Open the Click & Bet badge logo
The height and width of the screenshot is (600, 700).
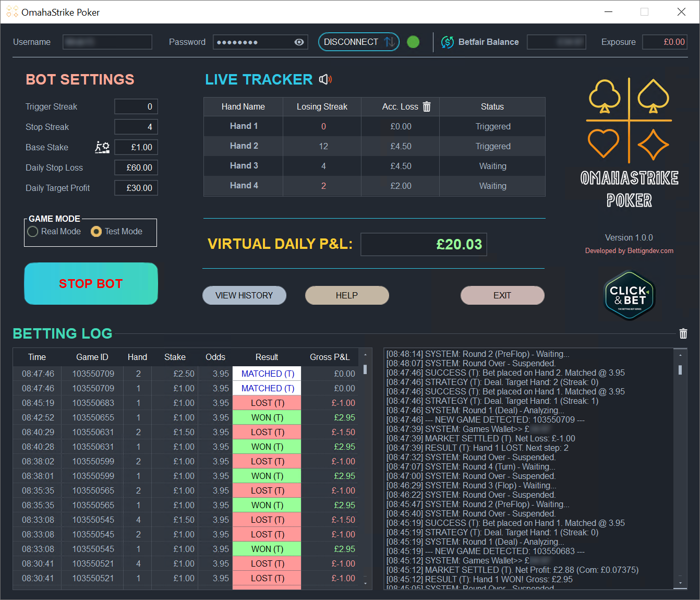630,295
